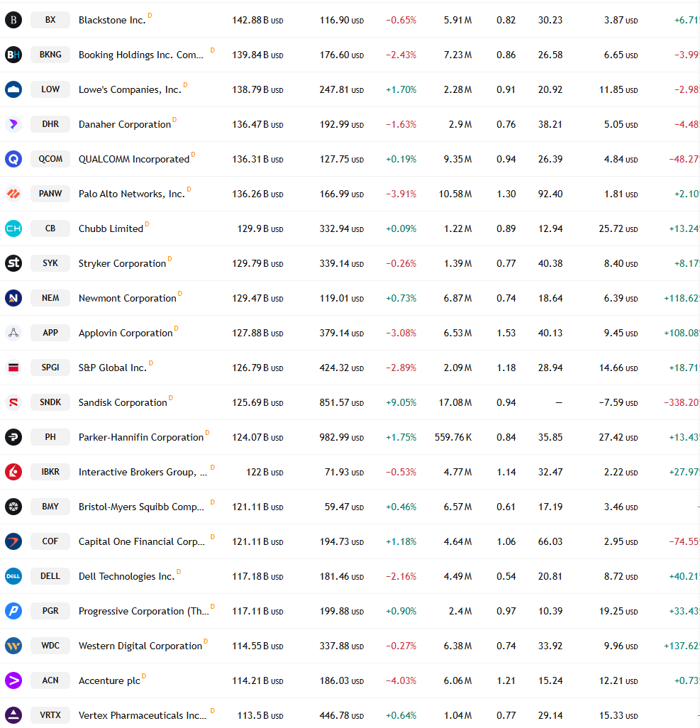Image resolution: width=700 pixels, height=728 pixels.
Task: Open the Newmont Corporation link
Action: pyautogui.click(x=128, y=298)
